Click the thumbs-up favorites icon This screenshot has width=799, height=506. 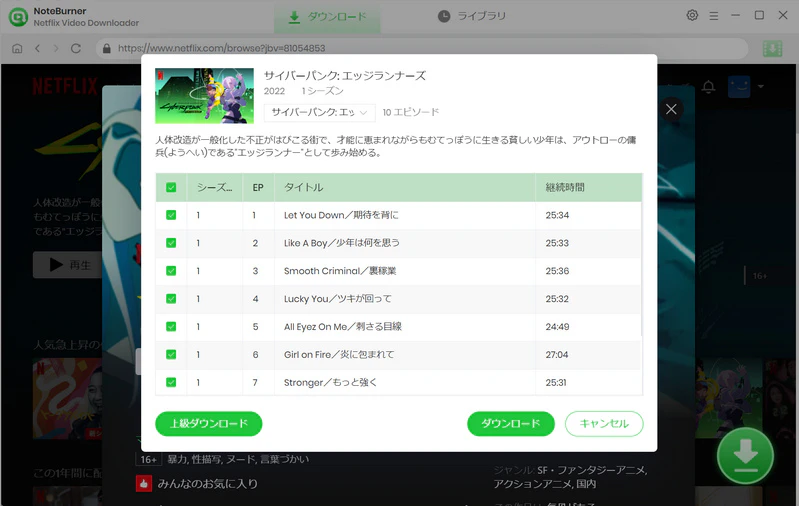coord(144,484)
